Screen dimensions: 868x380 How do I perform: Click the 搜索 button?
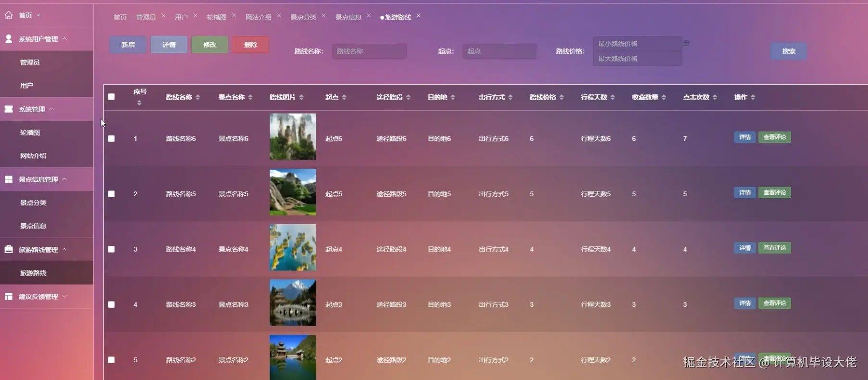pyautogui.click(x=789, y=51)
